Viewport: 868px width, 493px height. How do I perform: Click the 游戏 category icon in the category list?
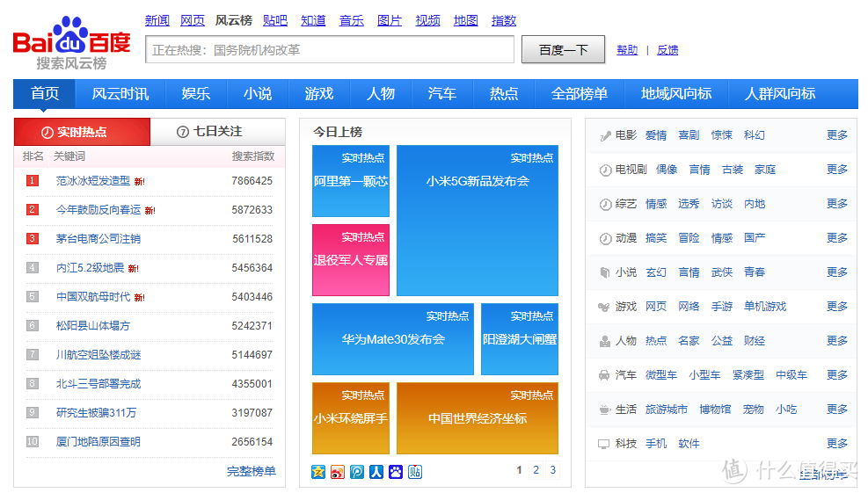[604, 307]
